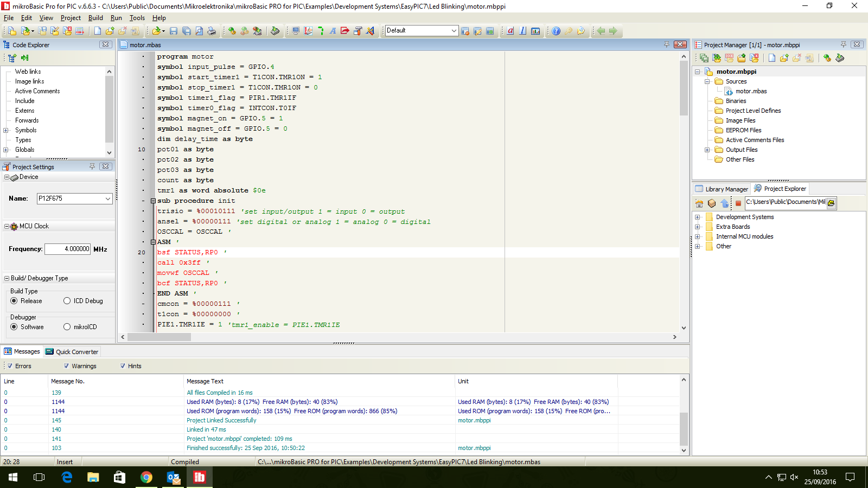This screenshot has width=868, height=488.
Task: Toggle the Errors checkbox in Messages
Action: pos(10,366)
